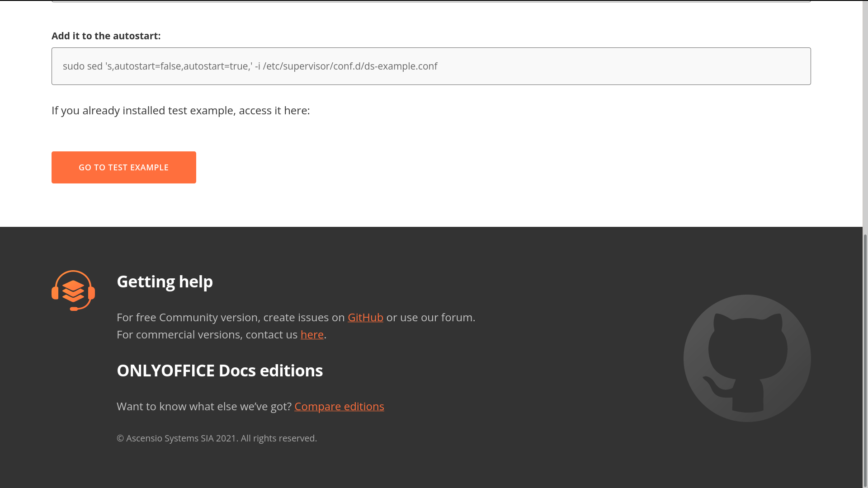868x488 pixels.
Task: Open the Compare editions link
Action: [x=339, y=406]
